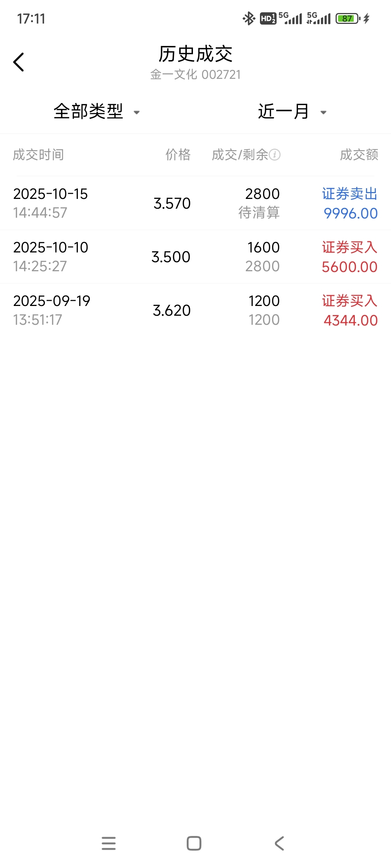This screenshot has height=868, width=391.
Task: Tap the 金一文化 002721 stock subtitle
Action: point(195,75)
